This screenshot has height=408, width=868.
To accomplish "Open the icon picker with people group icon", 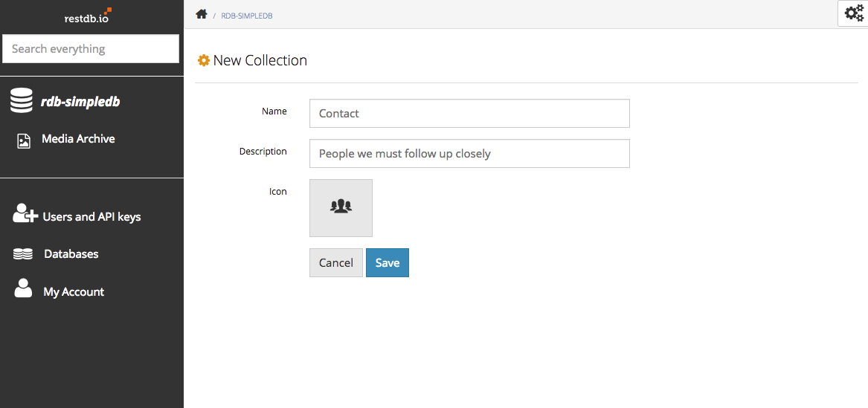I will tap(341, 208).
